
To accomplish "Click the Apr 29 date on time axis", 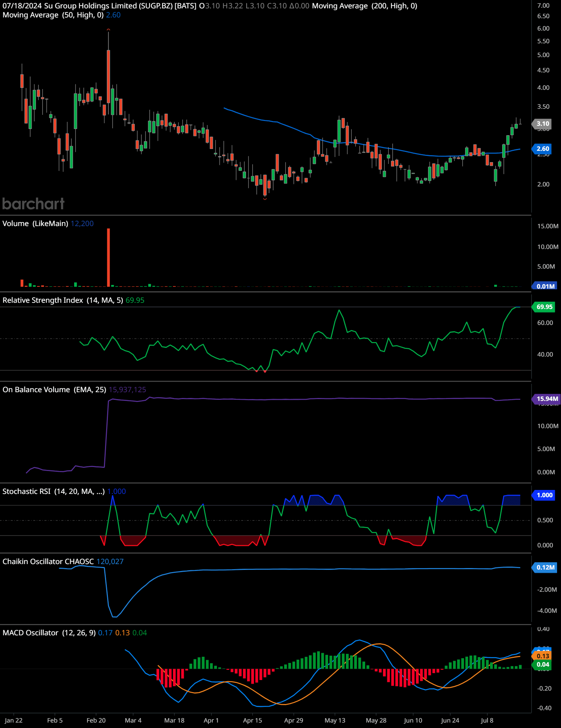I will coord(294,720).
